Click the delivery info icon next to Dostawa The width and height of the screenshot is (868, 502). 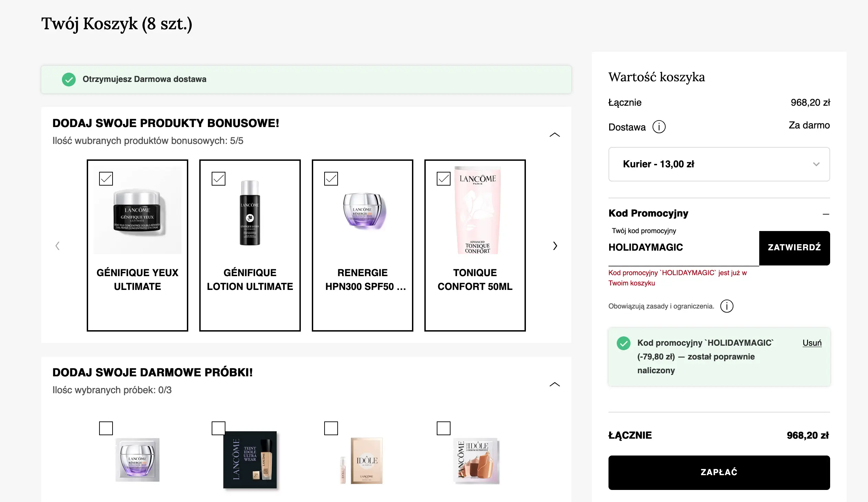point(659,127)
